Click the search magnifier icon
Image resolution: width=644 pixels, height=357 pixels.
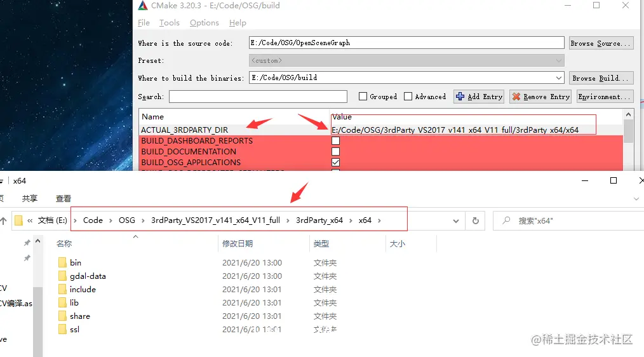pyautogui.click(x=506, y=220)
